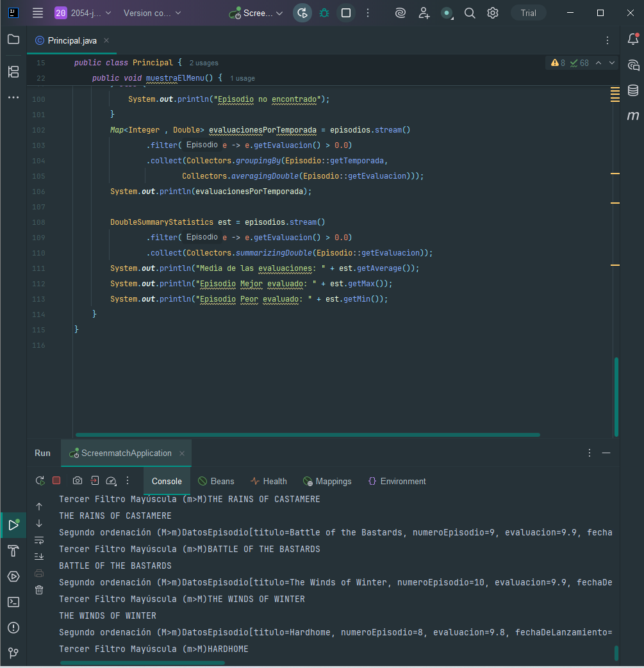Clear console with trash icon

click(39, 590)
